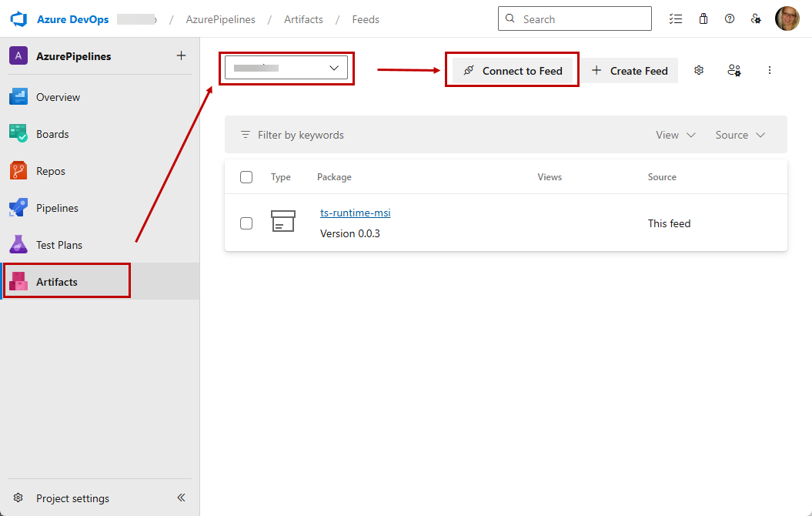Click the Source column header

click(x=662, y=177)
